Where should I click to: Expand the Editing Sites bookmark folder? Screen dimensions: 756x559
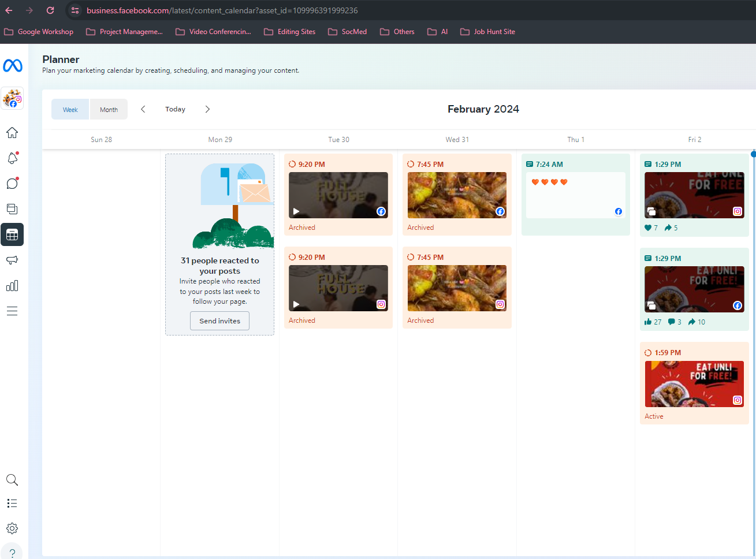click(290, 32)
